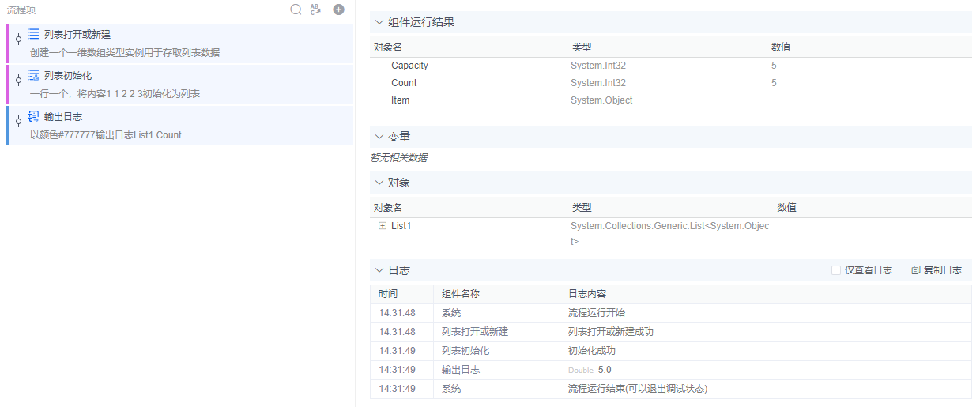Viewport: 980px width, 407px height.
Task: Click the 日志内容 column header
Action: tap(587, 294)
